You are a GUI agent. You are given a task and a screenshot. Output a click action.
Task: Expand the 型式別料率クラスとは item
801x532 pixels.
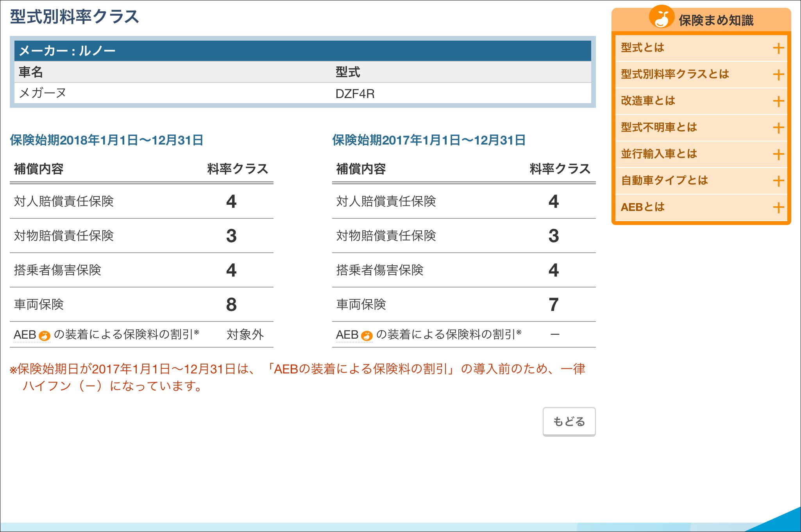701,75
